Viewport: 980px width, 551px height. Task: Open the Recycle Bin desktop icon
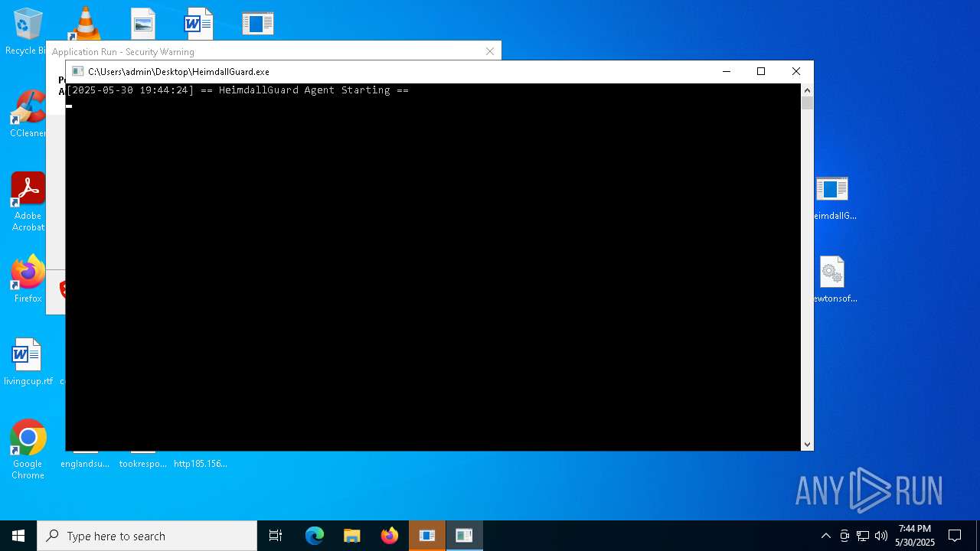(x=28, y=31)
